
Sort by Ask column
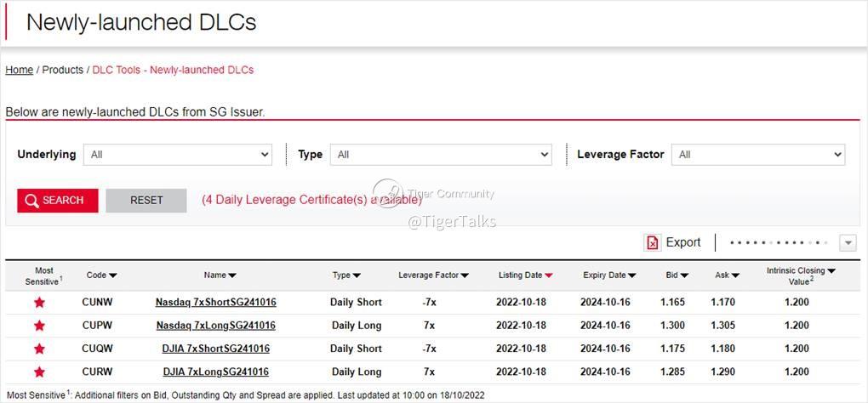point(727,275)
